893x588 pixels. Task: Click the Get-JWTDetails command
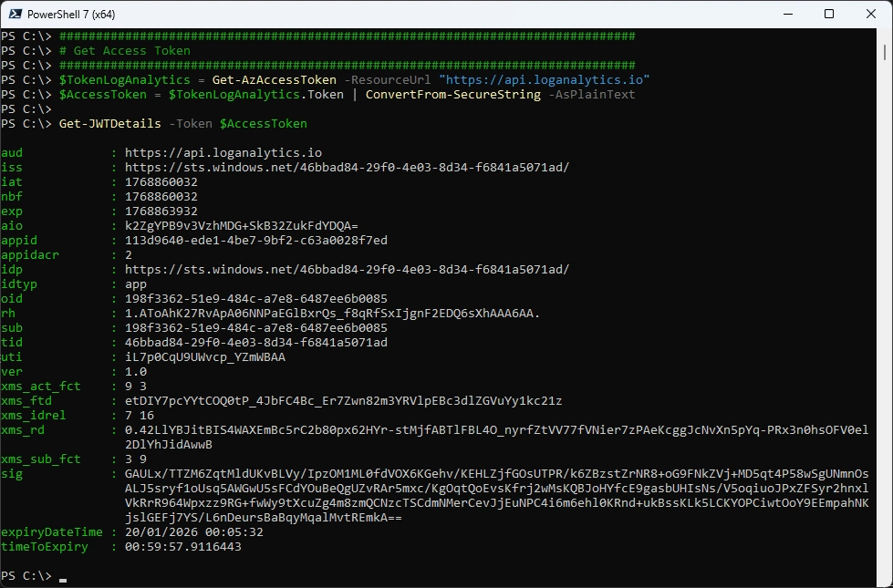pyautogui.click(x=110, y=124)
